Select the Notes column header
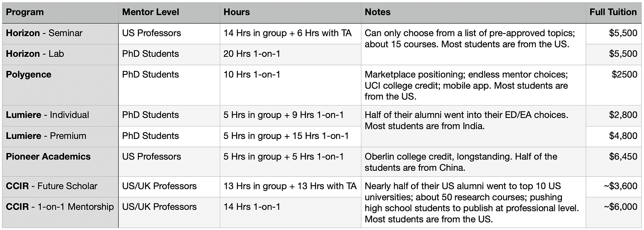644x230 pixels. coord(473,12)
